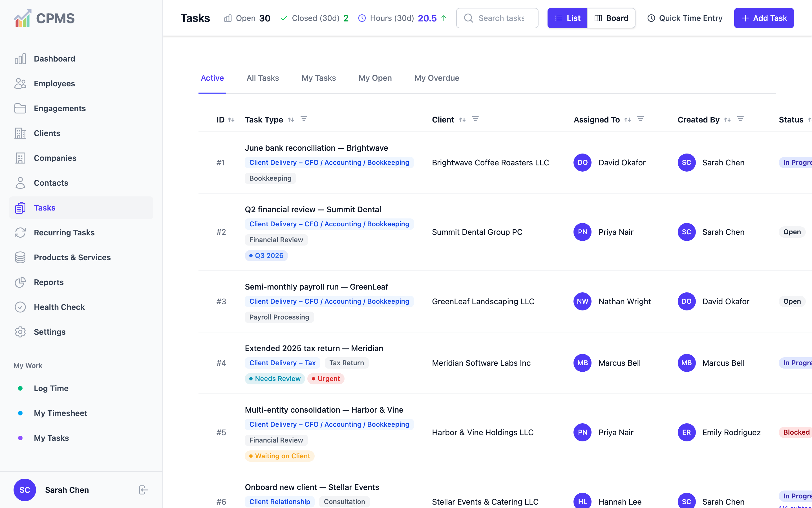
Task: Open task Semi-monthly payroll run — GreenLeaf
Action: tap(316, 287)
